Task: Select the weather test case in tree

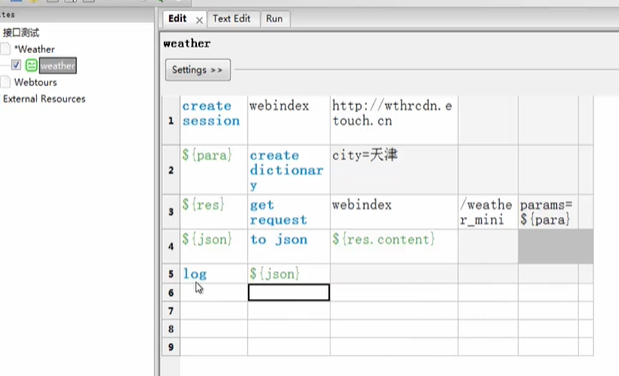Action: tap(58, 66)
